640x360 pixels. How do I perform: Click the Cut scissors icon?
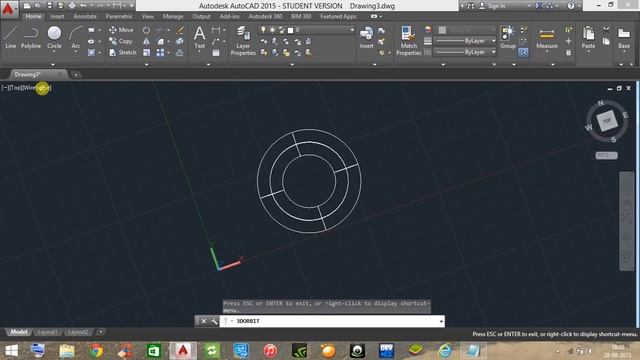(x=606, y=30)
